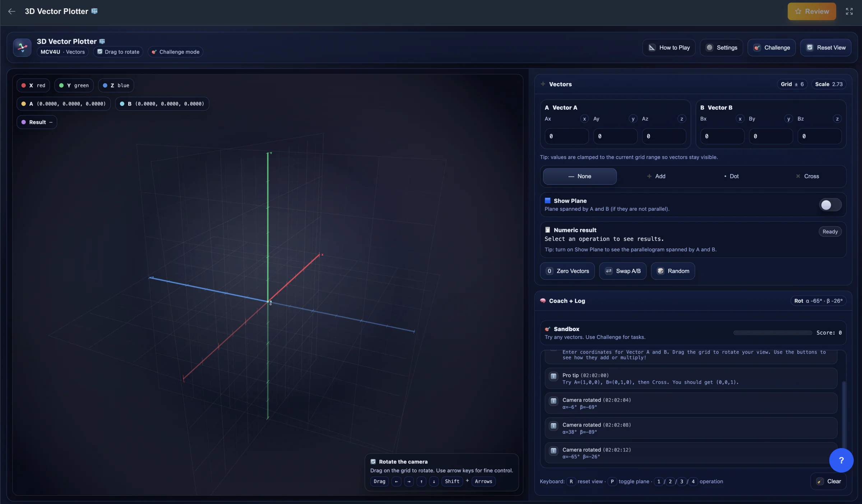Click the back arrow icon
862x504 pixels.
11,11
